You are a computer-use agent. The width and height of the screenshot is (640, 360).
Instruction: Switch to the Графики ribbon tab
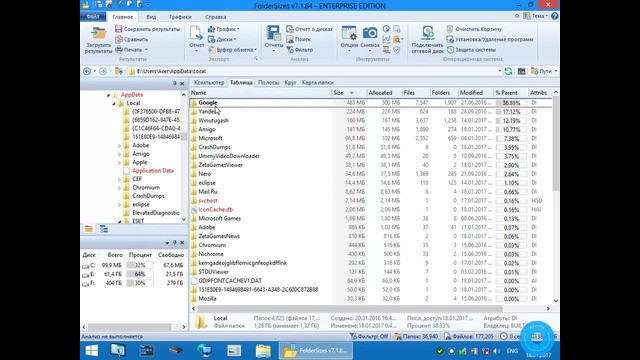click(x=180, y=17)
